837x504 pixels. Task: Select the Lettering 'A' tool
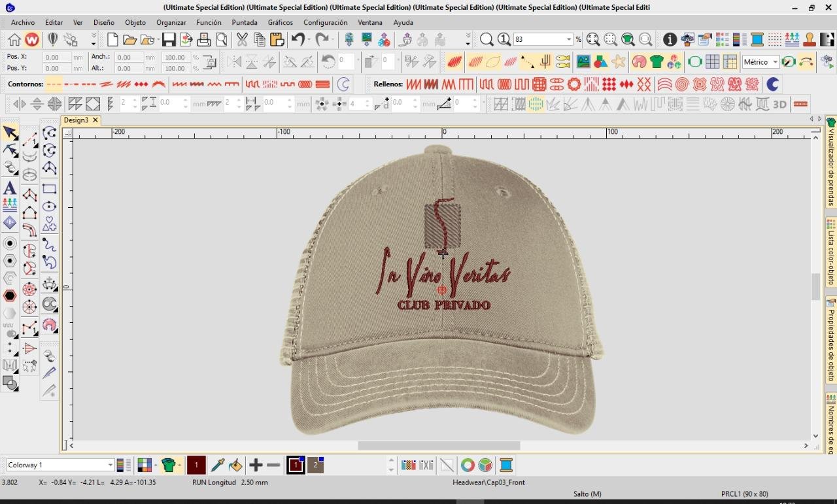click(10, 188)
